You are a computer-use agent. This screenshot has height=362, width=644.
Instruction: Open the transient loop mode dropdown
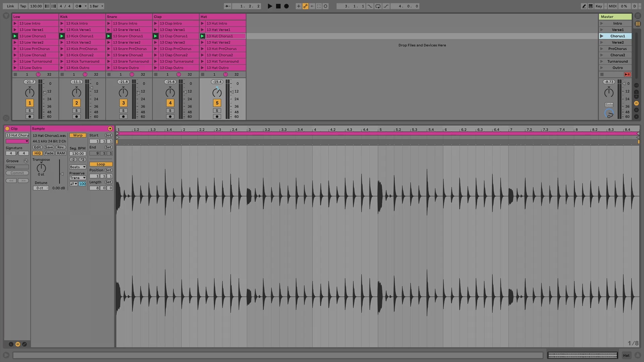[73, 184]
